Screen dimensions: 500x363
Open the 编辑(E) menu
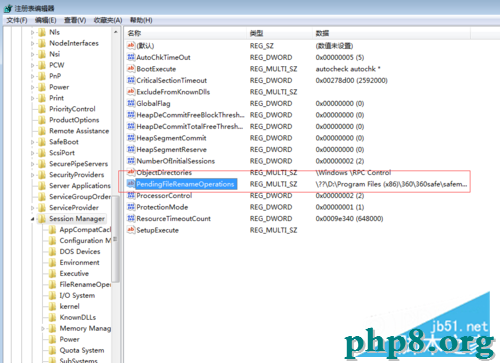45,20
